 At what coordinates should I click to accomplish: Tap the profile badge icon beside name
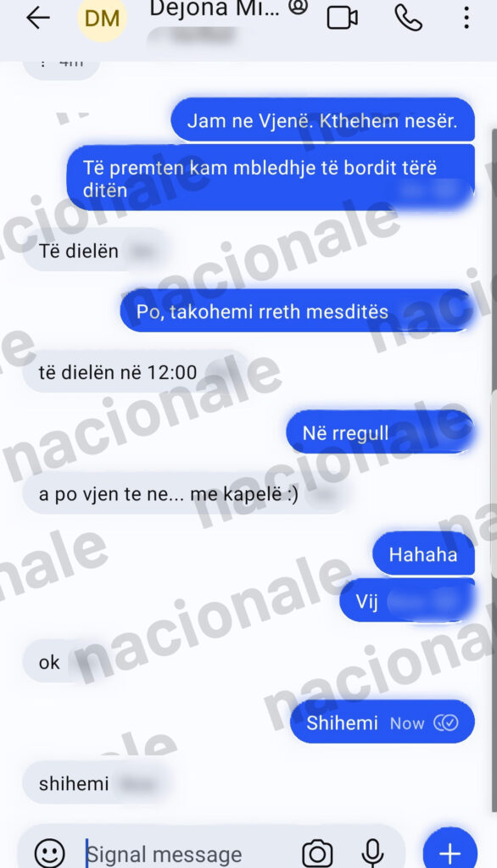click(x=298, y=7)
